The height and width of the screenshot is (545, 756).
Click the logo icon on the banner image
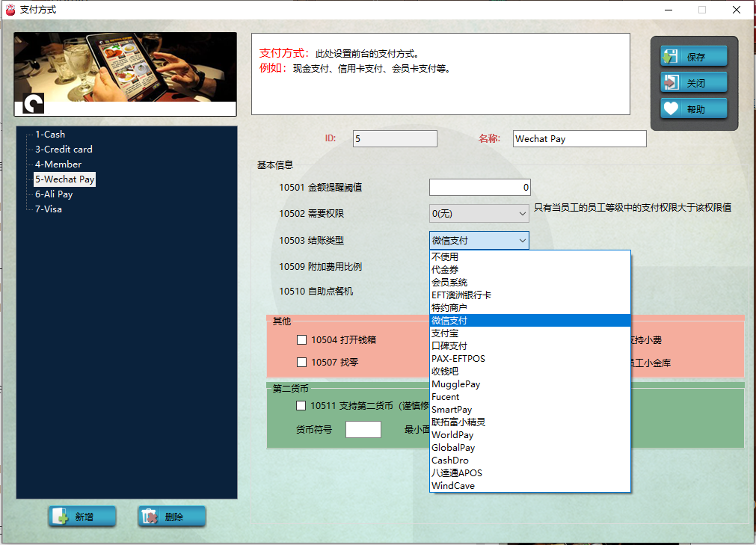point(33,103)
